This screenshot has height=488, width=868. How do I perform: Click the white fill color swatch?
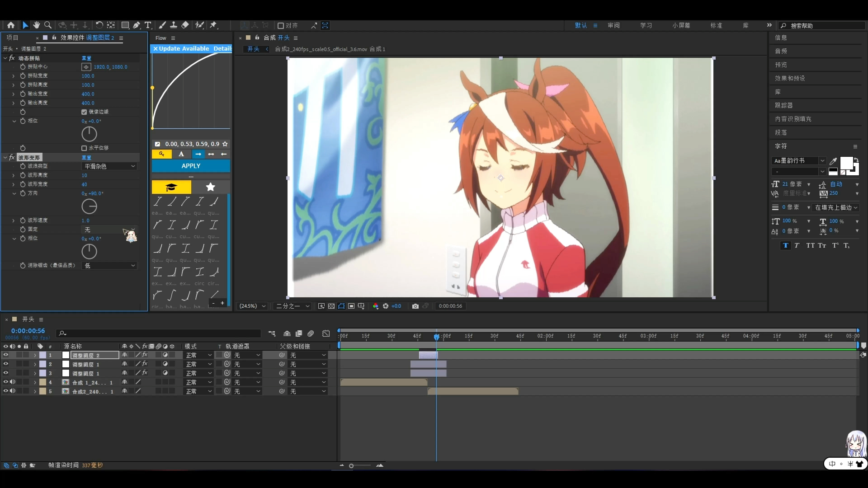[x=846, y=163]
